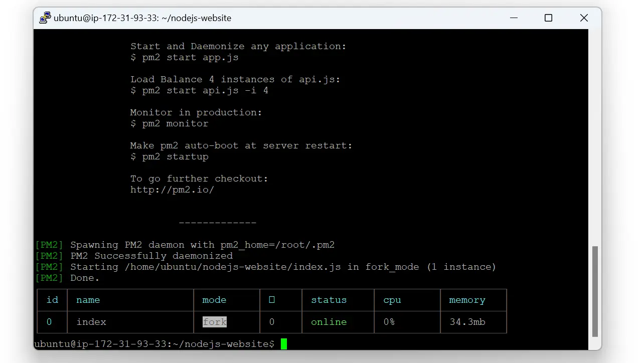Click the 'Spawning PM2 daemon' log line
The image size is (644, 363).
click(185, 245)
